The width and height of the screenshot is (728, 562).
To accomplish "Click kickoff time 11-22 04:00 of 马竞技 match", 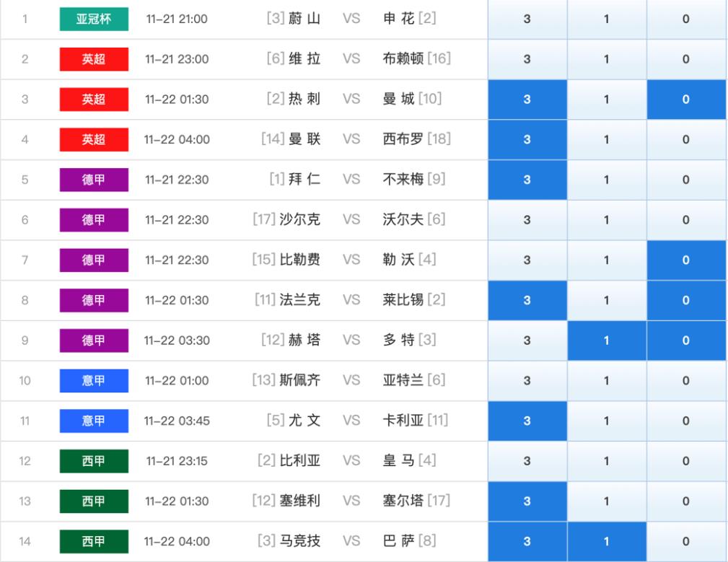I will (x=177, y=542).
